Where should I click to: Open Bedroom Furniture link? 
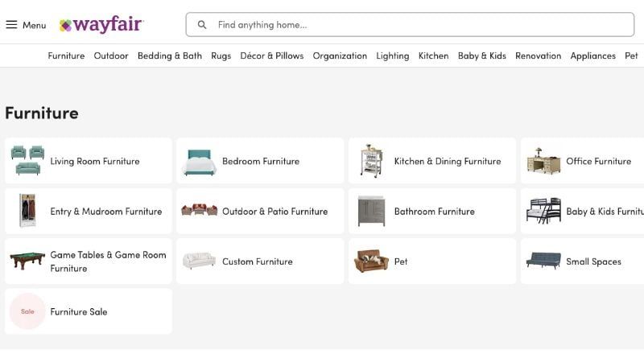(261, 162)
